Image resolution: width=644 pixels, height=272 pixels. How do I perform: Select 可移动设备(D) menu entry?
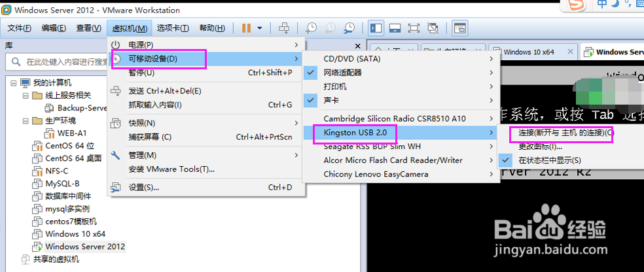point(206,59)
